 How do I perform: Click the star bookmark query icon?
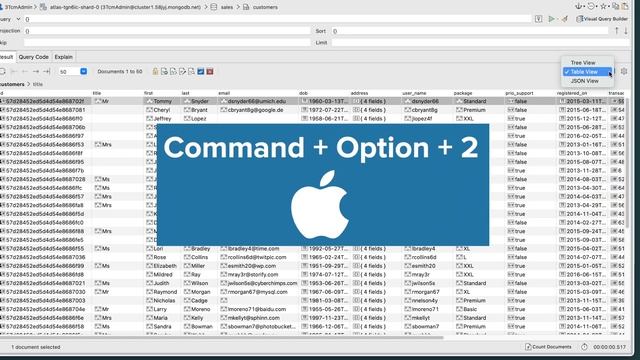coord(603,7)
